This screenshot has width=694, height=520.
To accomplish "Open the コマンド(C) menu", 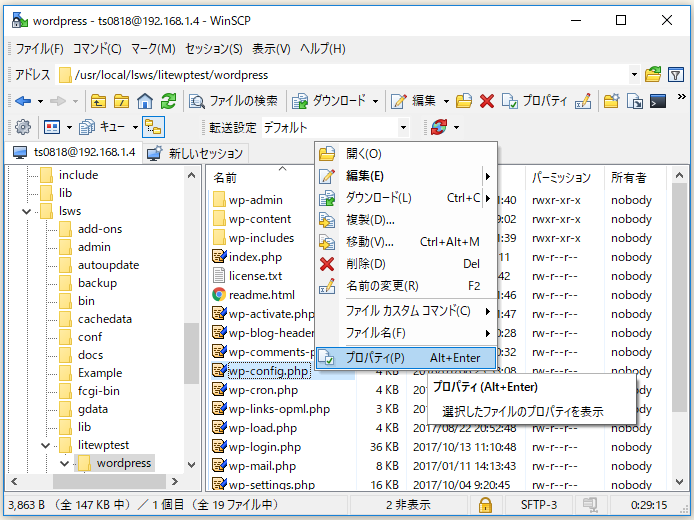I will point(97,49).
